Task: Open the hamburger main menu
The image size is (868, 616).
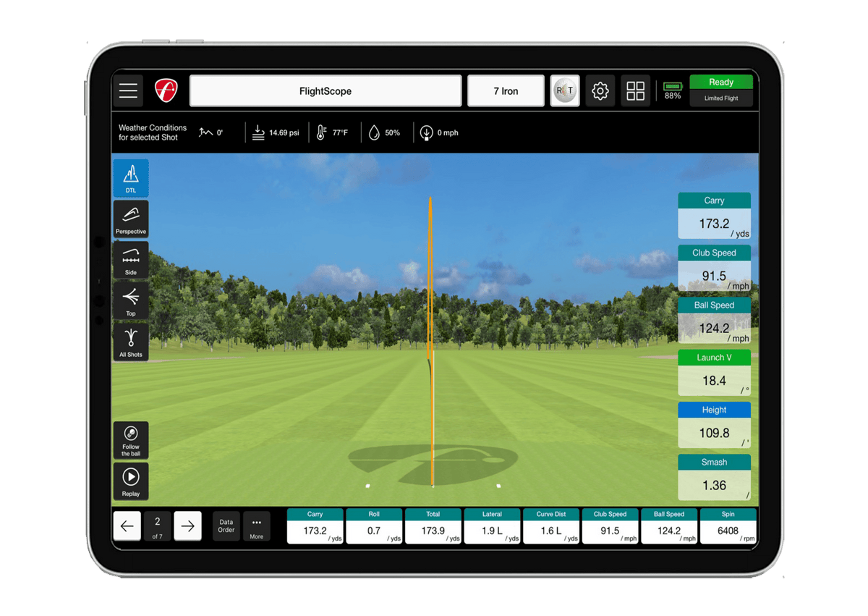Action: point(128,91)
